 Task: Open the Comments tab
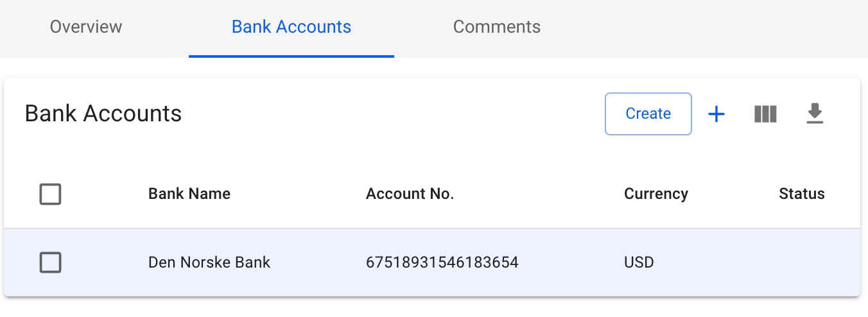[x=497, y=27]
